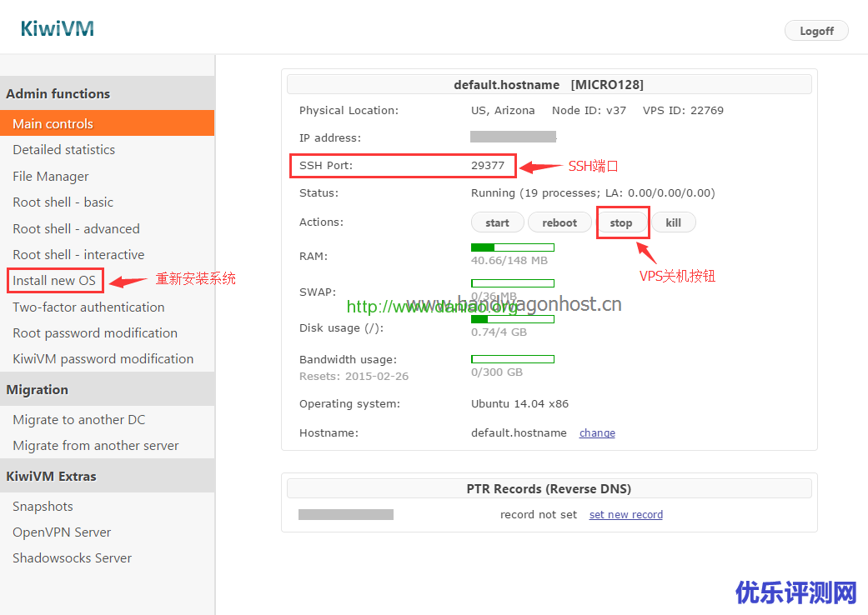Image resolution: width=868 pixels, height=615 pixels.
Task: Click the SWAP usage bar
Action: point(513,283)
